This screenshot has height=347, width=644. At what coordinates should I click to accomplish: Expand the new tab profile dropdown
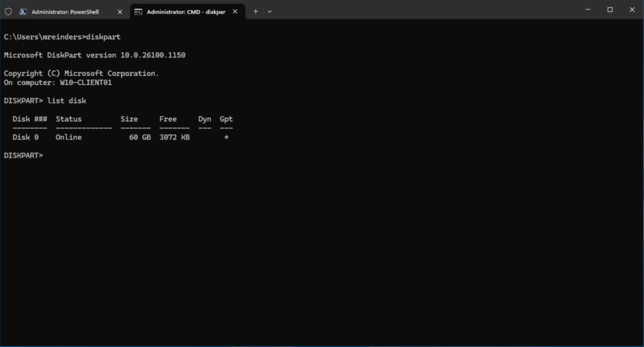coord(270,11)
